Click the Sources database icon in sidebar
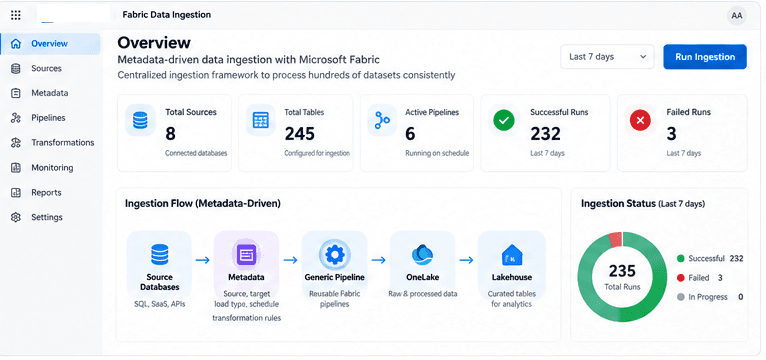766x360 pixels. tap(16, 68)
